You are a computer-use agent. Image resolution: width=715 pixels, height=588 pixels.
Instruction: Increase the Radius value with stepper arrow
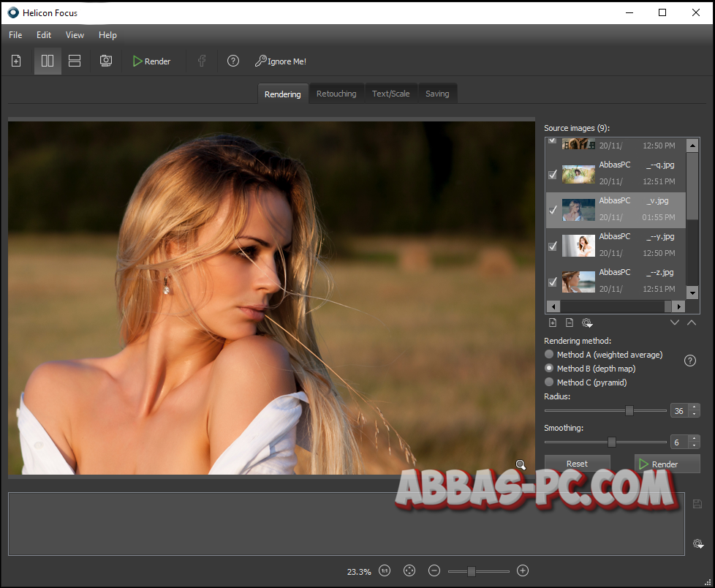tap(695, 407)
